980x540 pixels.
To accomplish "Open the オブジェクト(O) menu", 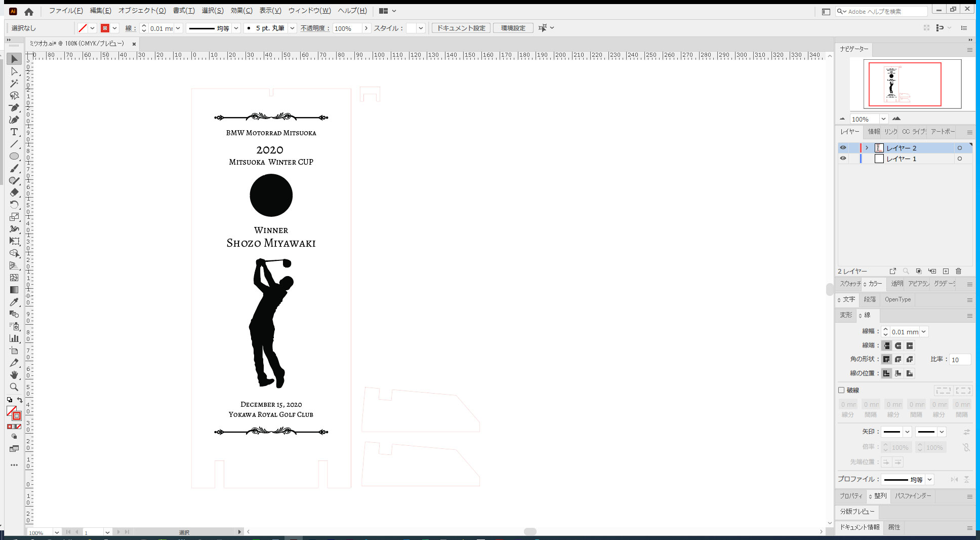I will (142, 11).
